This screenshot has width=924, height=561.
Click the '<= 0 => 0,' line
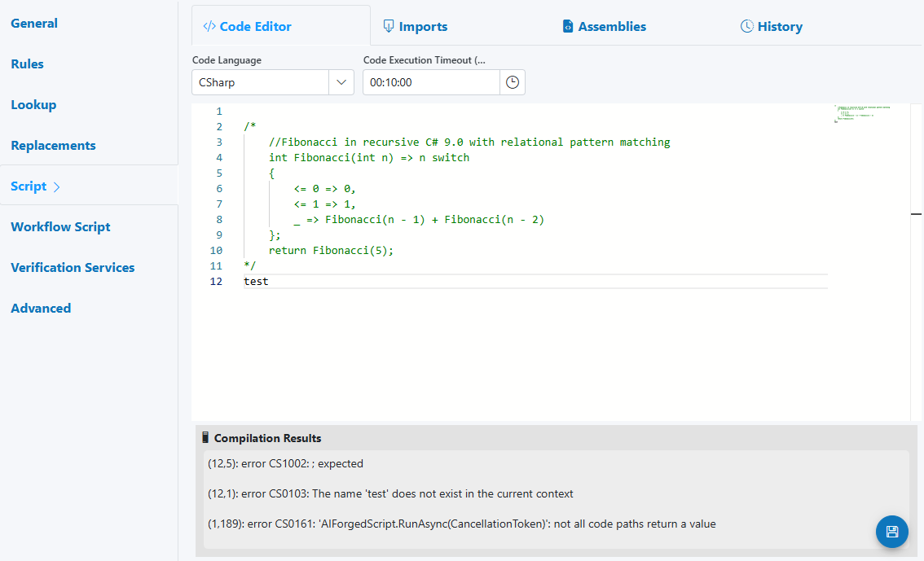click(324, 188)
